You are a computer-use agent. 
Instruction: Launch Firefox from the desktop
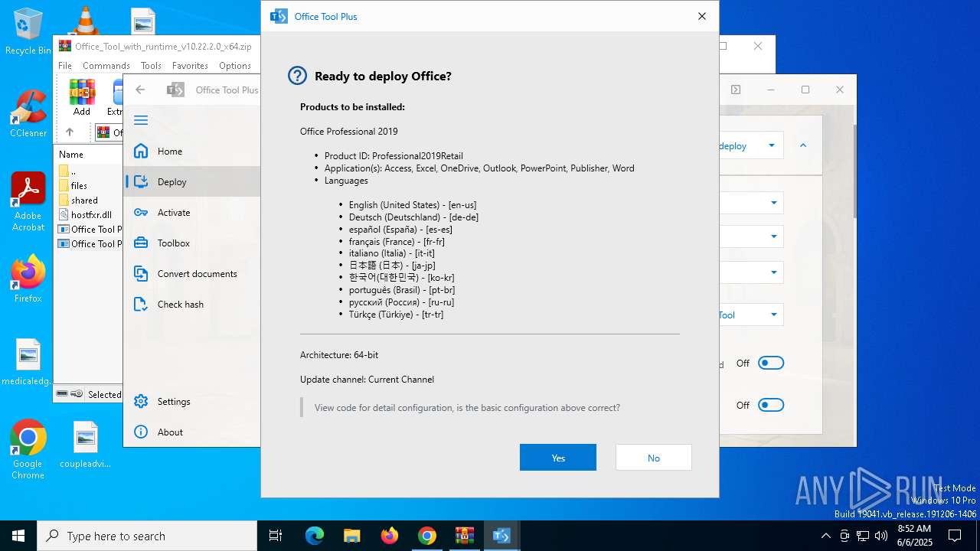(x=28, y=279)
